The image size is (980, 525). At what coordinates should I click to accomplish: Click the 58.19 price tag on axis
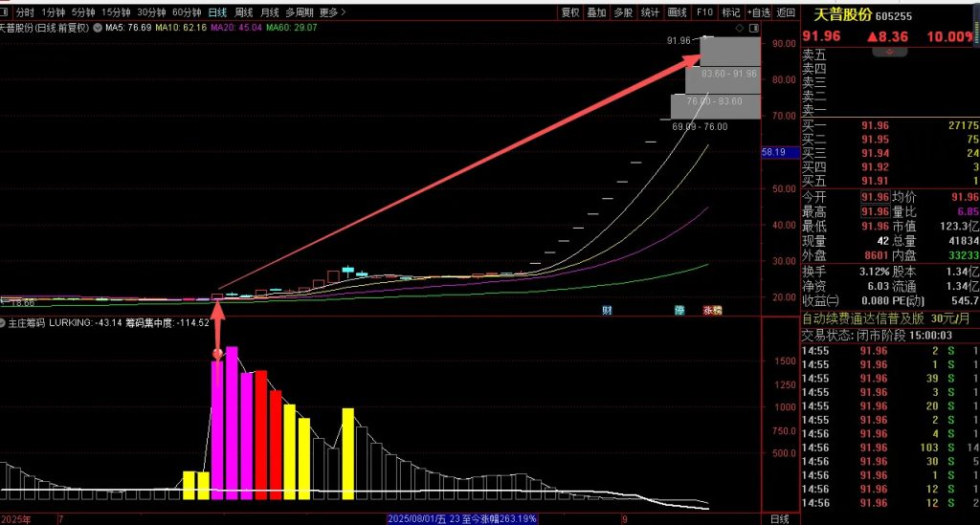point(773,152)
